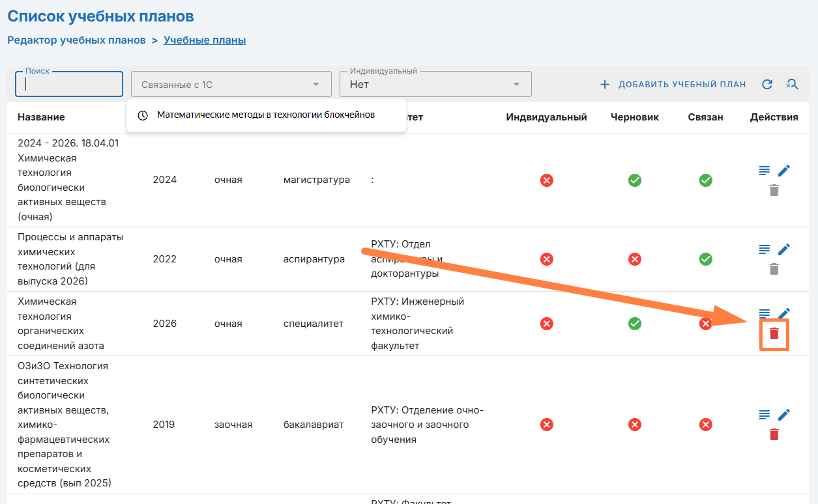This screenshot has width=818, height=504.
Task: Click the refresh list icon
Action: tap(767, 84)
